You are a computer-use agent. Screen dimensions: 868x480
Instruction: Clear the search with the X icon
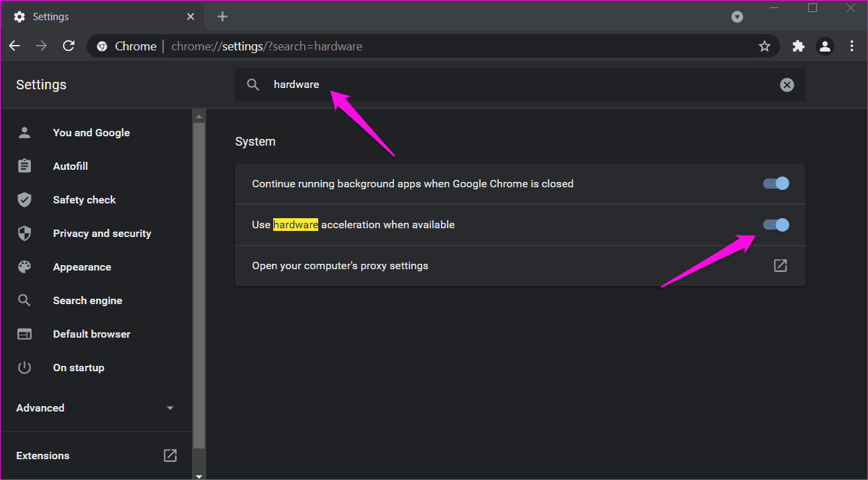point(787,85)
